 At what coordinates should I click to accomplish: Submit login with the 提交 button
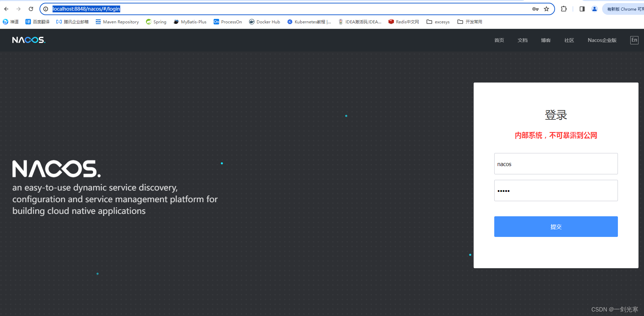pyautogui.click(x=556, y=227)
